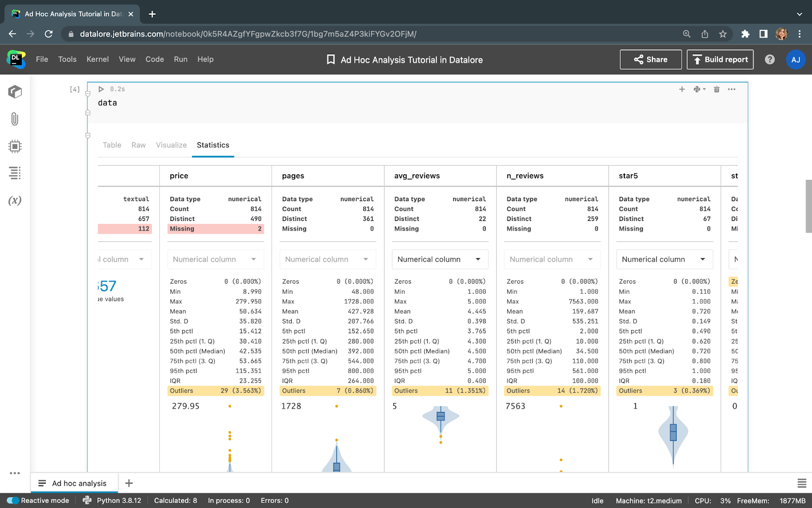This screenshot has width=812, height=508.
Task: Open the help question mark icon
Action: [770, 59]
